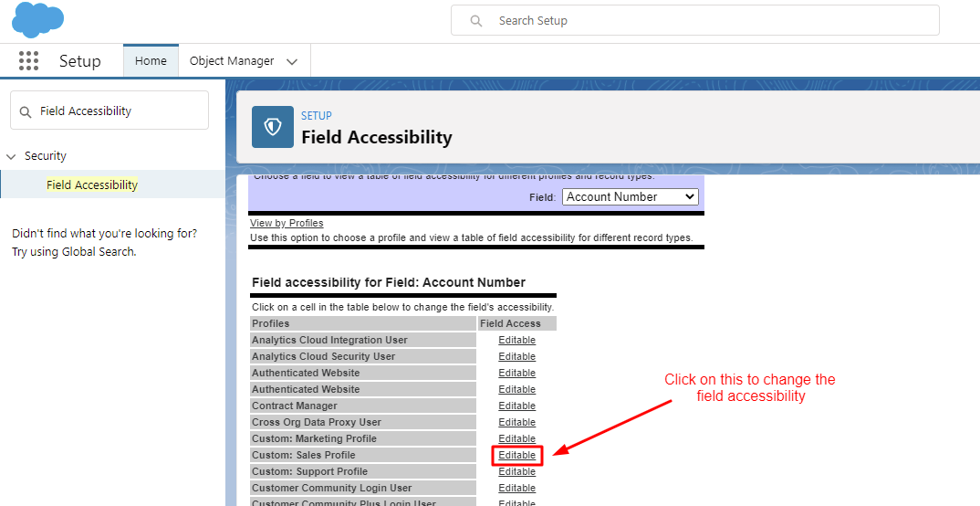Click the 'Try using Global Search' text

coord(74,251)
